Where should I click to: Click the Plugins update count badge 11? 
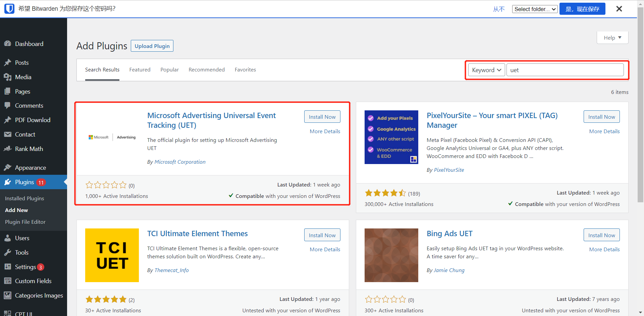pyautogui.click(x=41, y=182)
